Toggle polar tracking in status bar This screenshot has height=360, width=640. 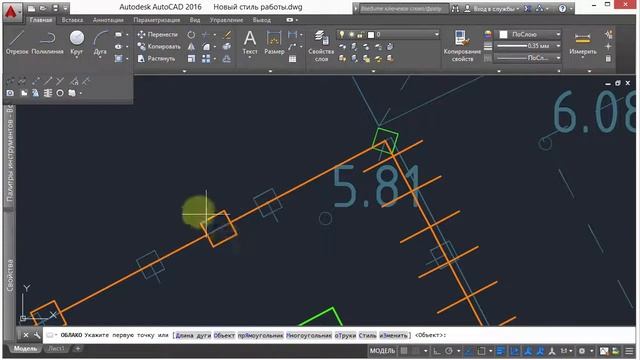[449, 351]
